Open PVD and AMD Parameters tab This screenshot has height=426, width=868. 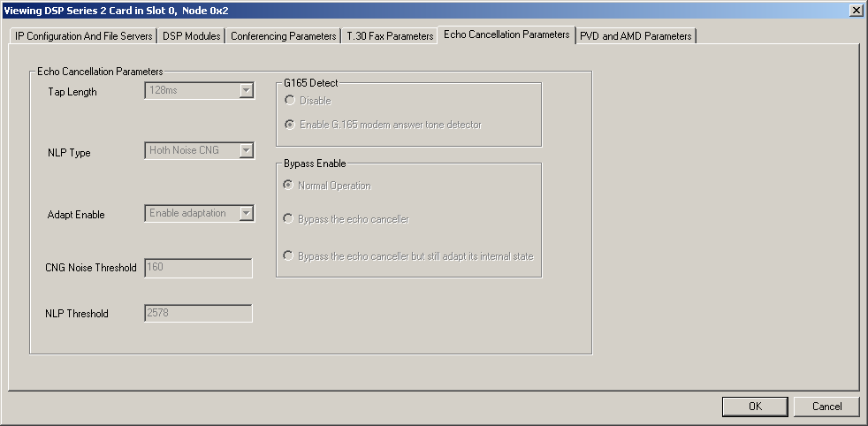[x=636, y=36]
